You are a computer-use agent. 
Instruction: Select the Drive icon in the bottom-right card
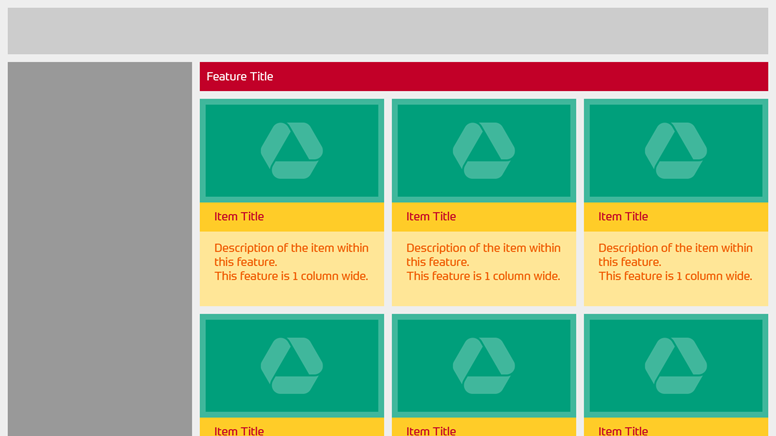tap(676, 365)
